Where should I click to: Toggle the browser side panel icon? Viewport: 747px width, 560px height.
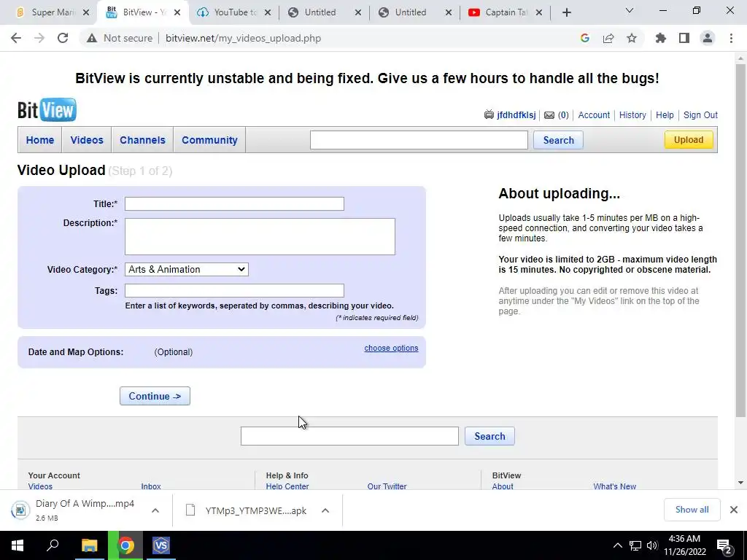coord(684,38)
